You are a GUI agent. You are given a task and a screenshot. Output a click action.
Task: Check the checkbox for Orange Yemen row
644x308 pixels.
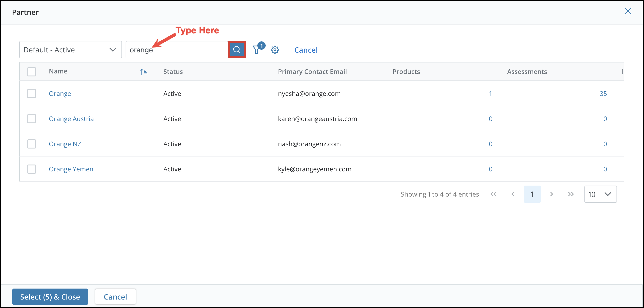pyautogui.click(x=32, y=169)
